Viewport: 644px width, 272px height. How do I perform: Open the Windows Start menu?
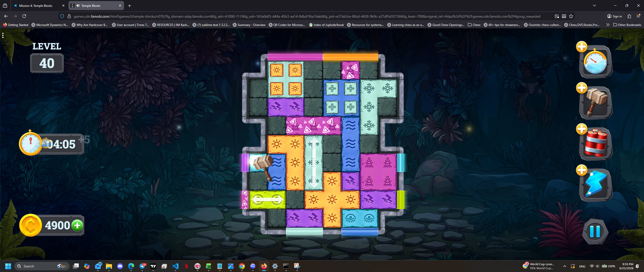point(8,266)
